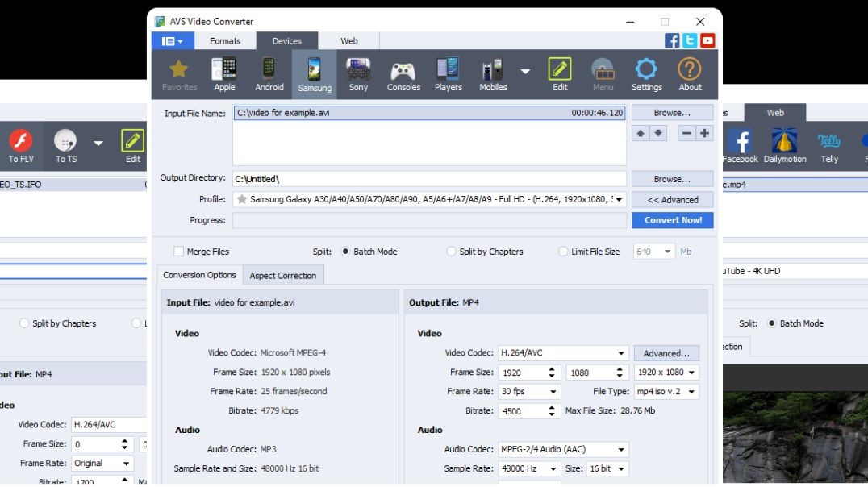Image resolution: width=868 pixels, height=487 pixels.
Task: Switch to the Formats tab
Action: [x=225, y=41]
